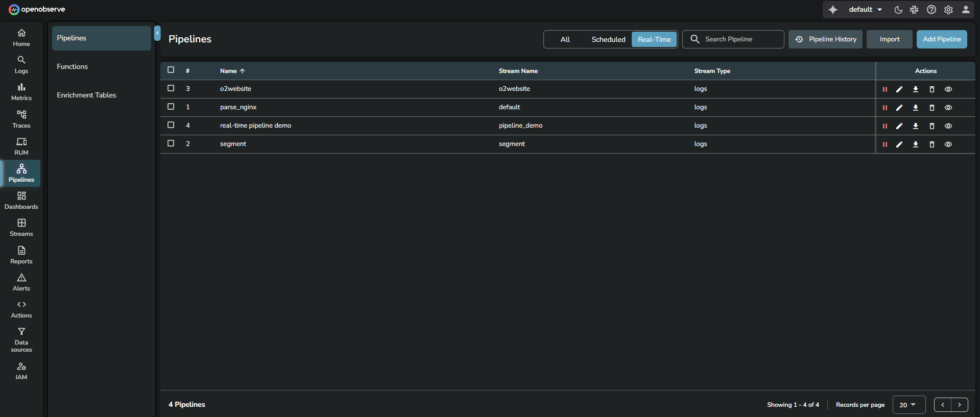Pause the o2website pipeline
Screen dimensions: 980x417
(x=885, y=89)
